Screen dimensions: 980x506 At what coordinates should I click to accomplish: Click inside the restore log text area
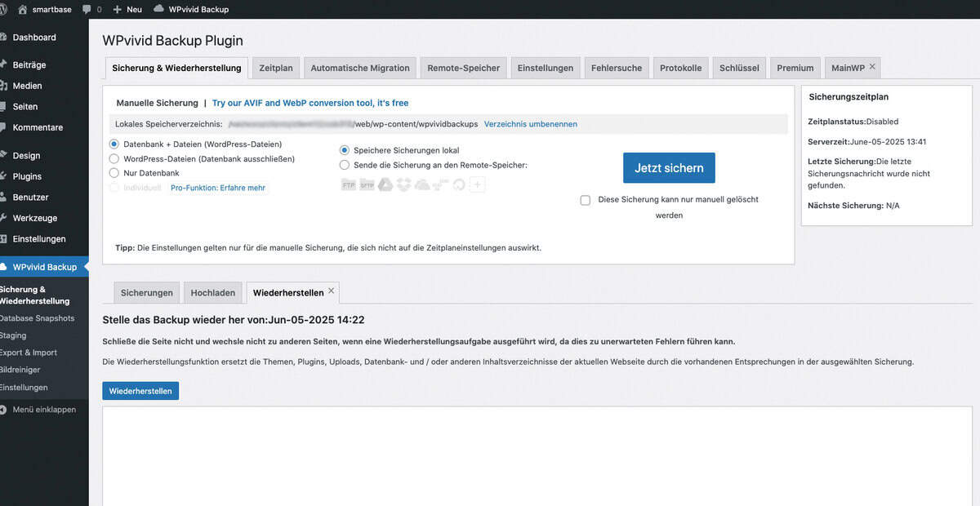pos(537,456)
